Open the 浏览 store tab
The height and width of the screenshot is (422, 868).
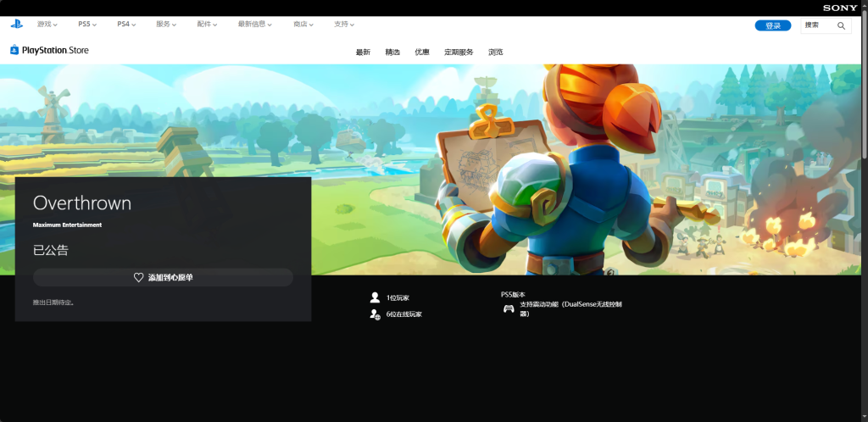[495, 52]
